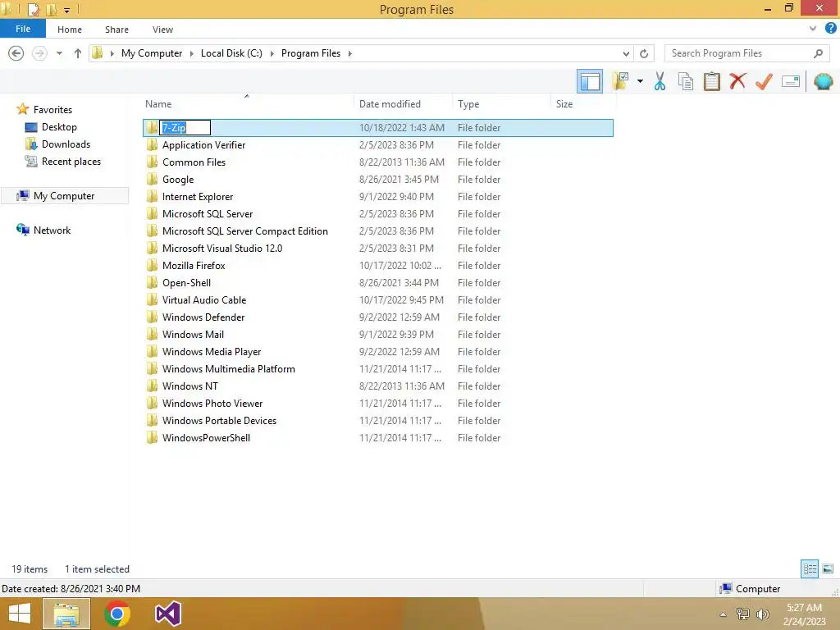Screen dimensions: 840x630
Task: Click Local Disk (C:) in the address bar
Action: pyautogui.click(x=231, y=53)
